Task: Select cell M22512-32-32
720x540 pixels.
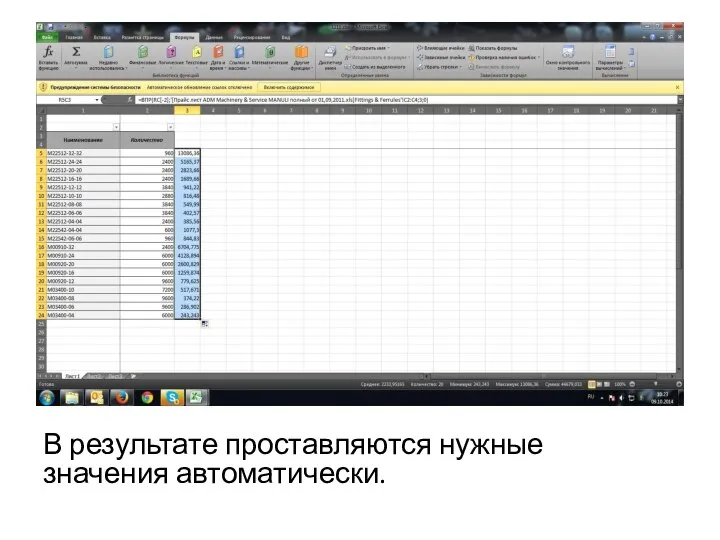Action: pyautogui.click(x=83, y=153)
